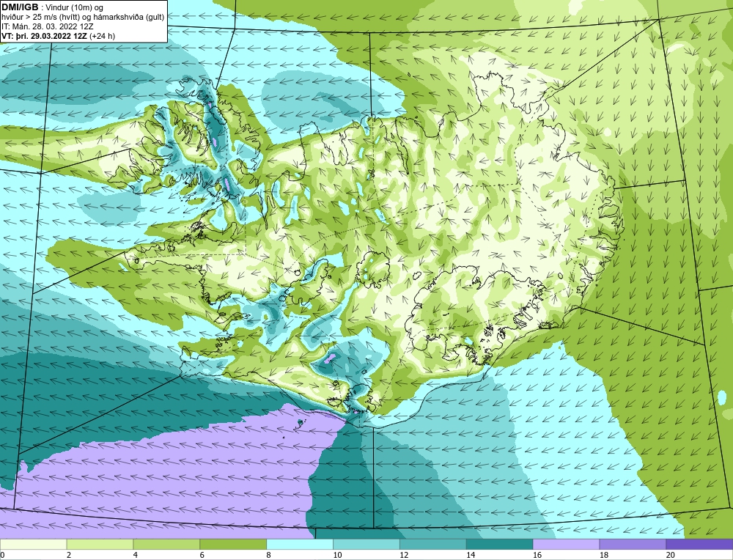Viewport: 733px width, 560px height.
Task: Click the medium green 4–6 m/s legend swatch
Action: pyautogui.click(x=166, y=544)
